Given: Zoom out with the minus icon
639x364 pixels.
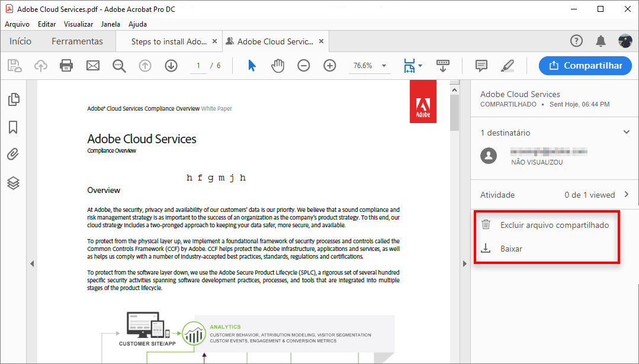Looking at the screenshot, I should tap(304, 66).
